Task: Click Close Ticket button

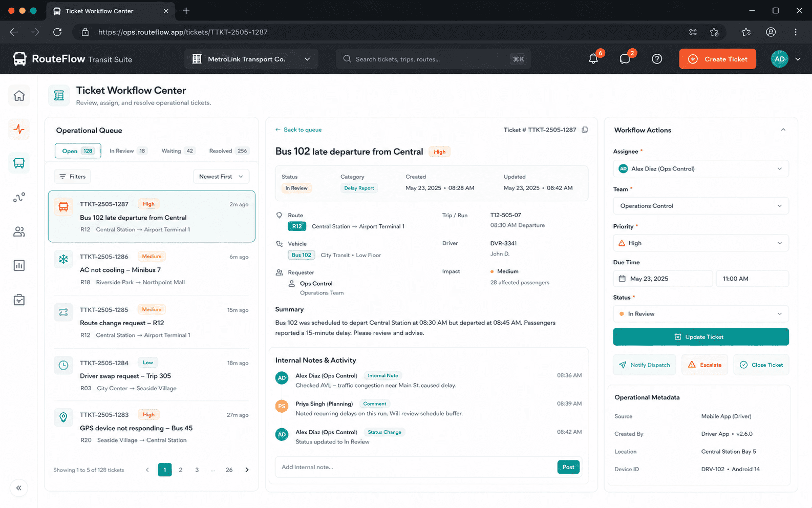Action: [761, 365]
